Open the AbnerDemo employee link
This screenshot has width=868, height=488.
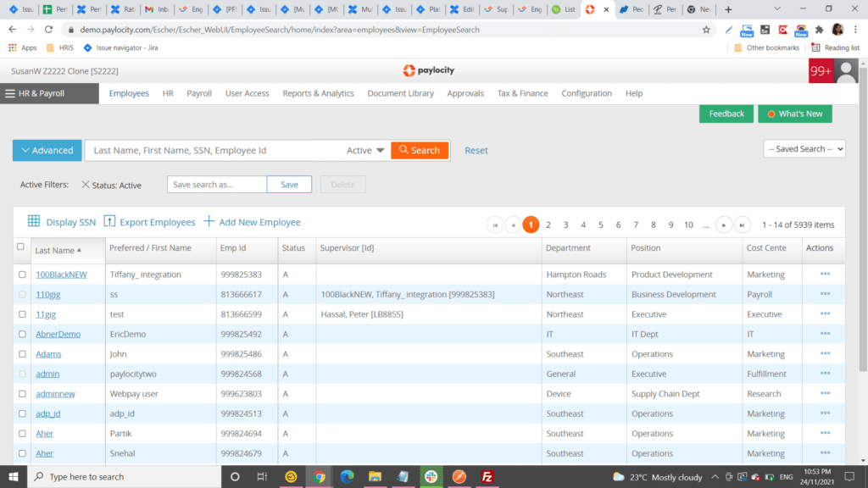pos(58,334)
